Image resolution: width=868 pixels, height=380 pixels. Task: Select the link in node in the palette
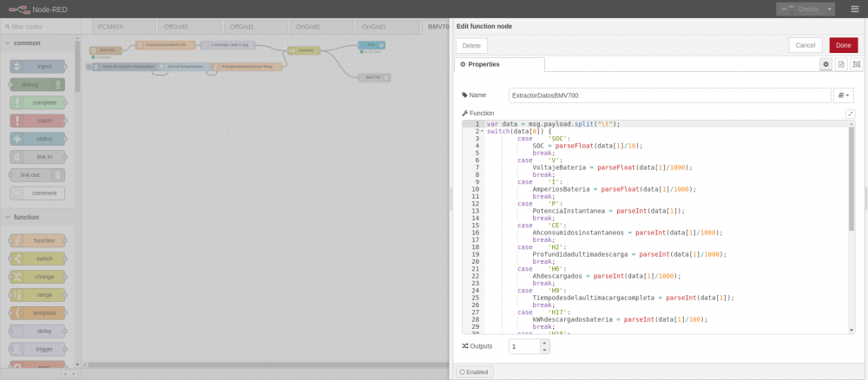pyautogui.click(x=37, y=157)
